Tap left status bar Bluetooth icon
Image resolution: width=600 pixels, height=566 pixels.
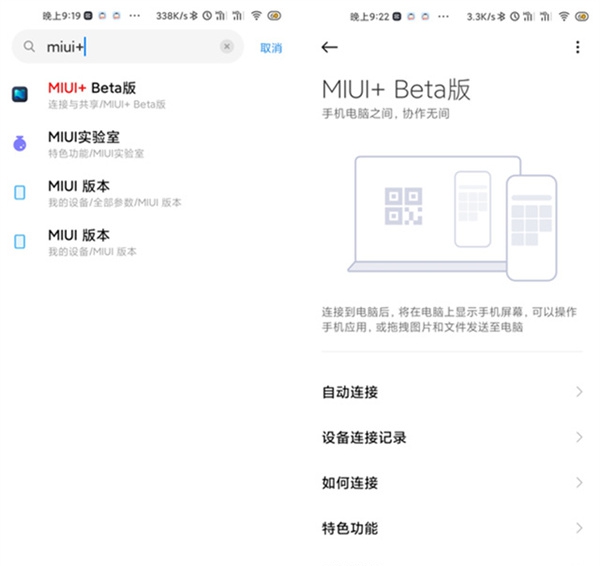[x=194, y=16]
